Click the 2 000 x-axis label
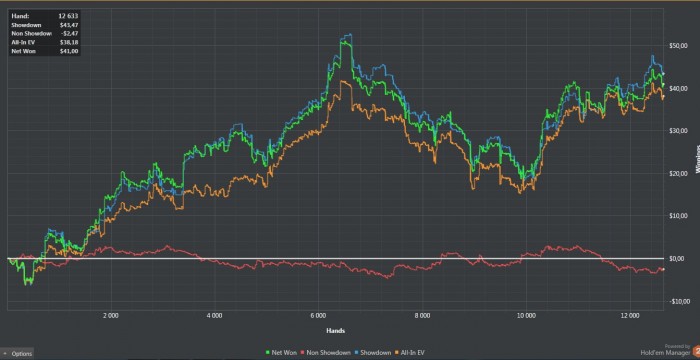The height and width of the screenshot is (360, 700). (110, 316)
